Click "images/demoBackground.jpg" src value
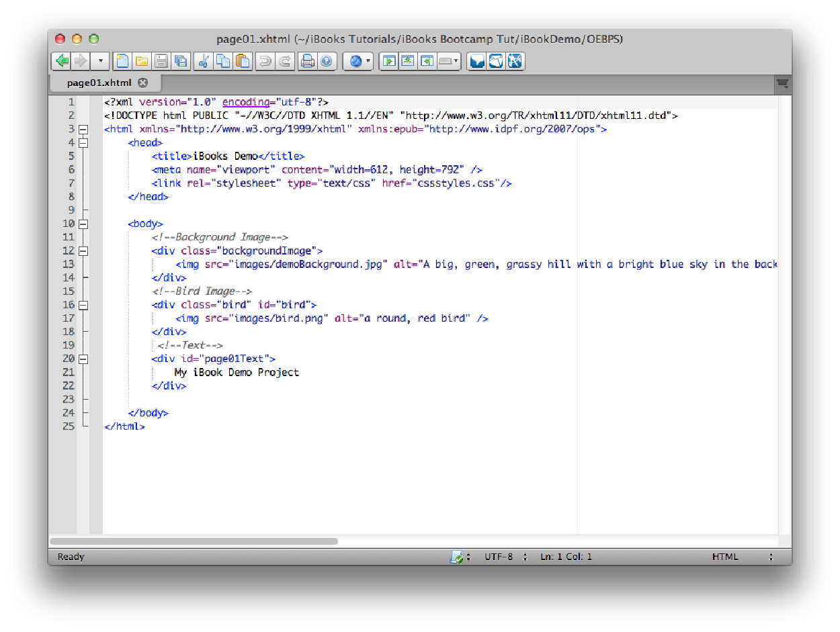840x632 pixels. point(310,264)
